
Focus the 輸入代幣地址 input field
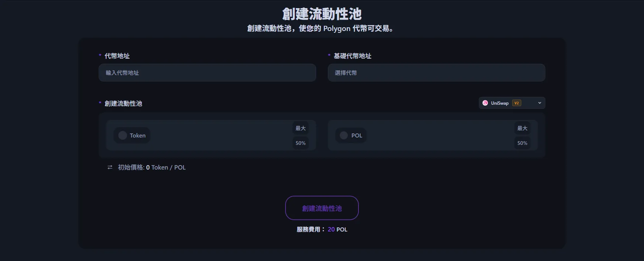[207, 73]
